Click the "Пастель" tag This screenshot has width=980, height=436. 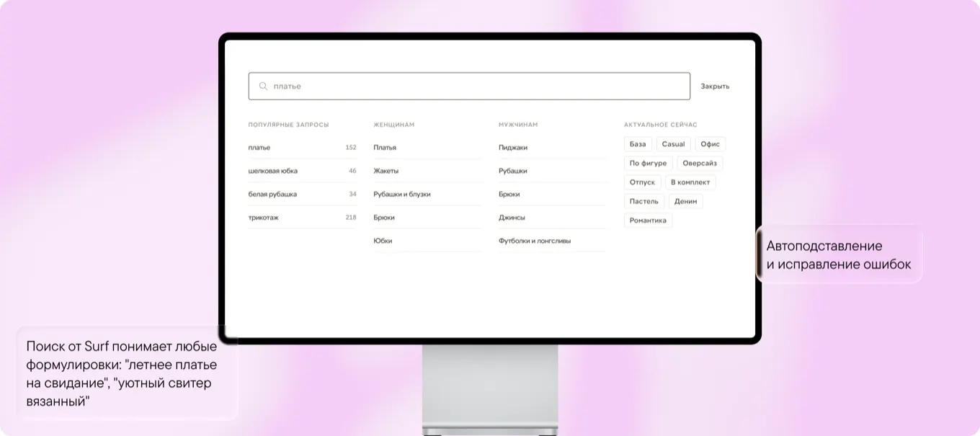(644, 201)
